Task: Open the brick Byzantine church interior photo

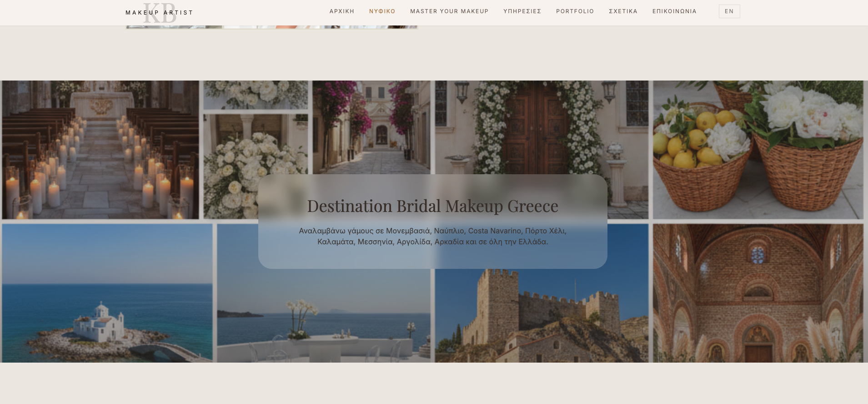Action: pos(758,293)
